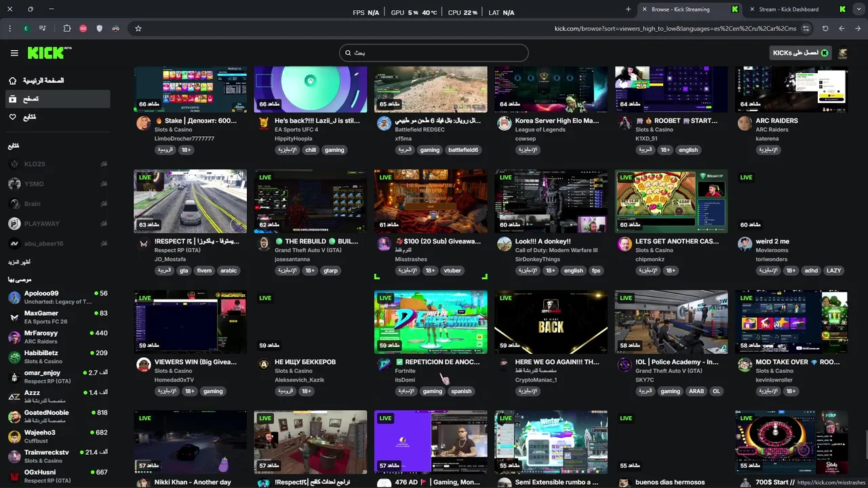Click MaxGamer avatar in recommended list
Screen dimensions: 868x488
[x=14, y=317]
